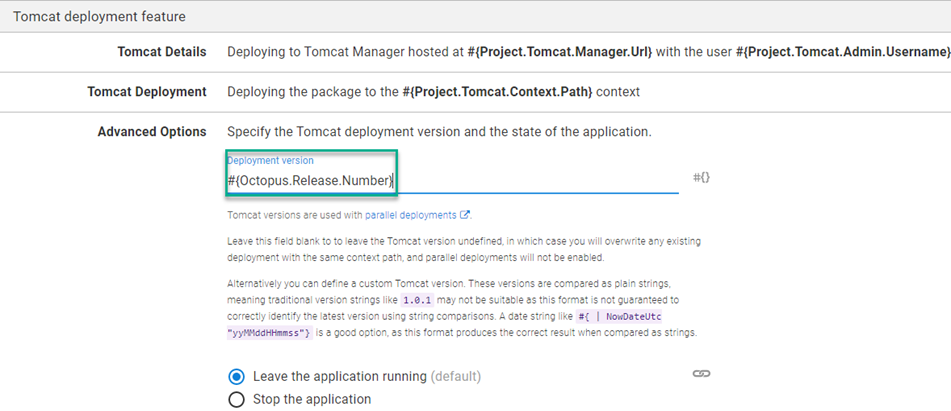Open the #{} variable insert icon

(x=701, y=178)
